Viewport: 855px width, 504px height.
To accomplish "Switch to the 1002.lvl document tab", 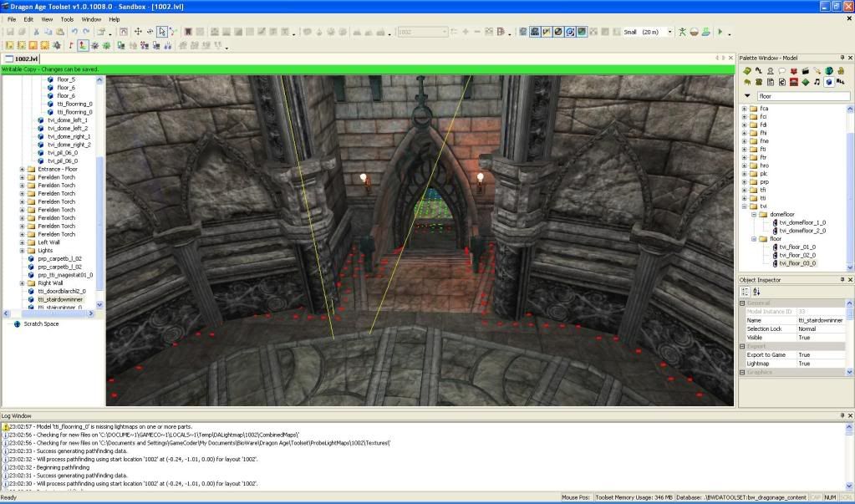I will pos(27,59).
